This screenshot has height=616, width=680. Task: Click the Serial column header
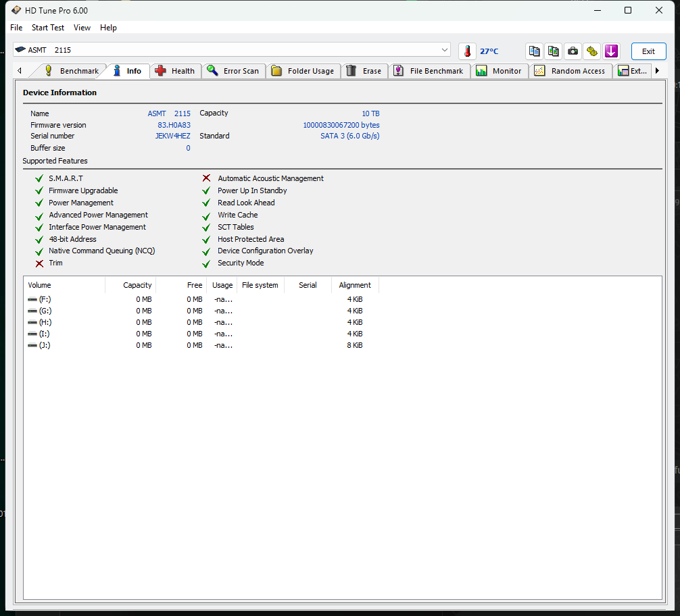click(308, 285)
